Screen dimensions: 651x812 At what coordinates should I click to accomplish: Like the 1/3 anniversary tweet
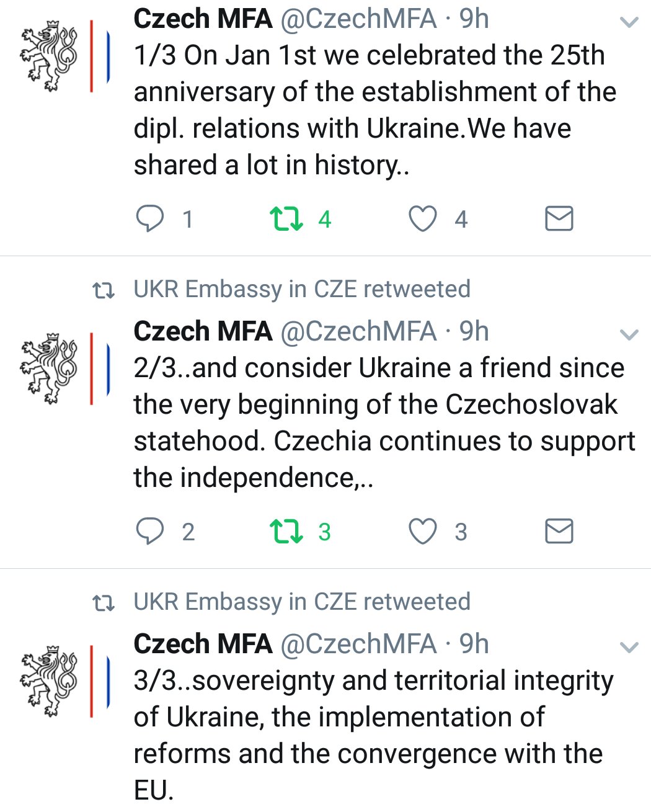tap(423, 219)
